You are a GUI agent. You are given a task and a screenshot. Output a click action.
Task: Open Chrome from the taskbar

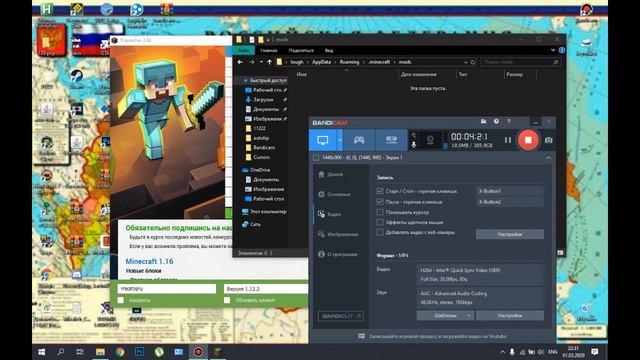tap(120, 351)
